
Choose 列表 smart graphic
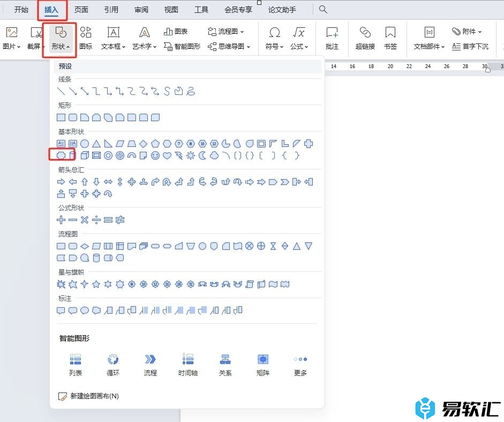[x=76, y=365]
